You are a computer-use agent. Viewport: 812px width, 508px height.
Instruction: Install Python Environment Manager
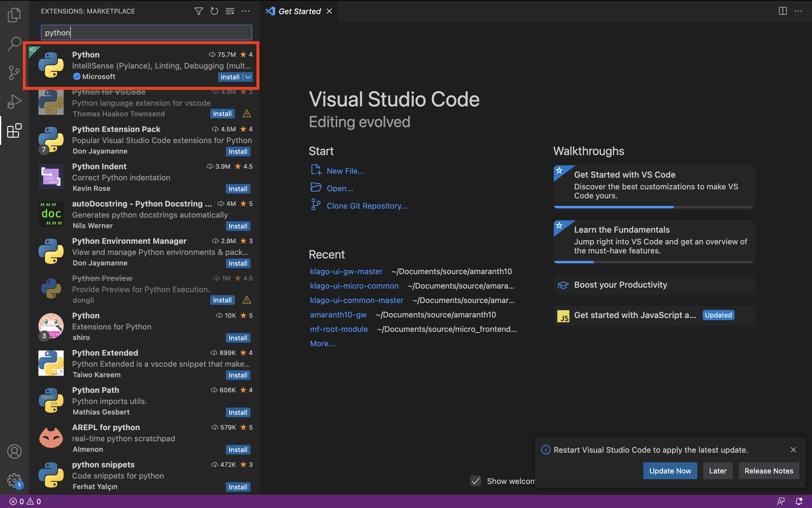(238, 263)
